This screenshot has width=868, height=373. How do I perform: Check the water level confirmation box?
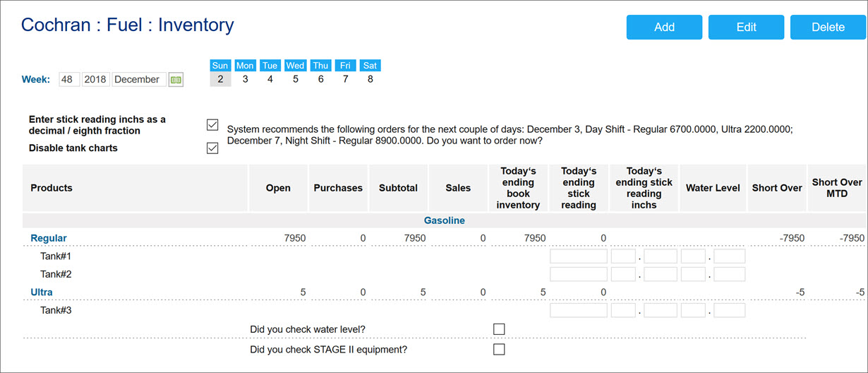point(499,329)
